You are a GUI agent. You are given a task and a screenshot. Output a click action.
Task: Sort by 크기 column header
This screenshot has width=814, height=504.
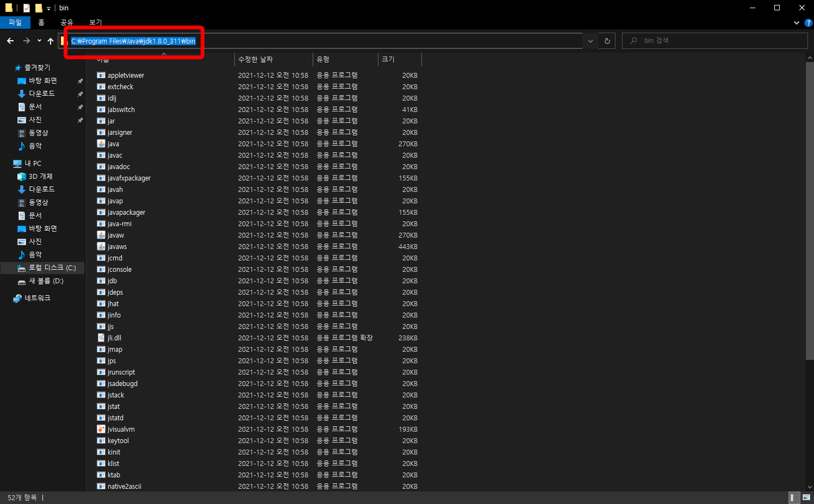[400, 59]
